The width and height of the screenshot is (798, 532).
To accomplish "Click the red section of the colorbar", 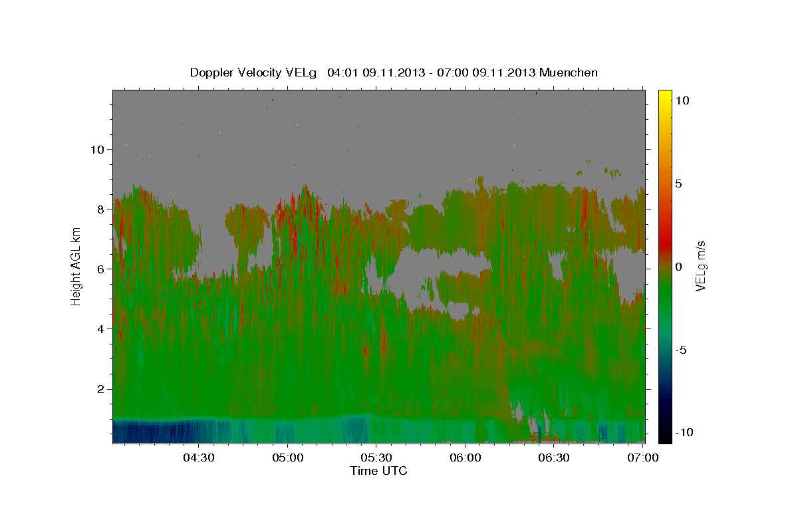I will [x=665, y=243].
